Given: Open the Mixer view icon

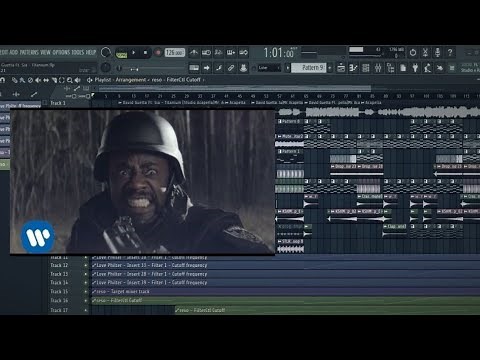Looking at the screenshot, I should [x=378, y=68].
